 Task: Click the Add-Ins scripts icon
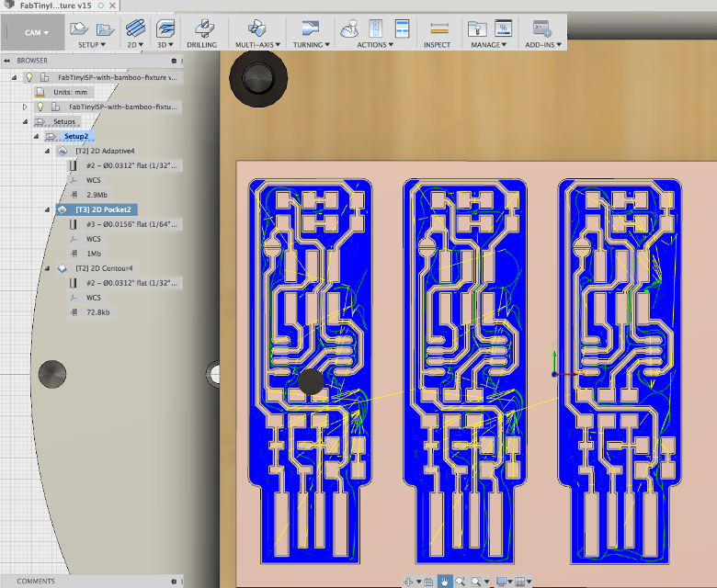click(542, 28)
